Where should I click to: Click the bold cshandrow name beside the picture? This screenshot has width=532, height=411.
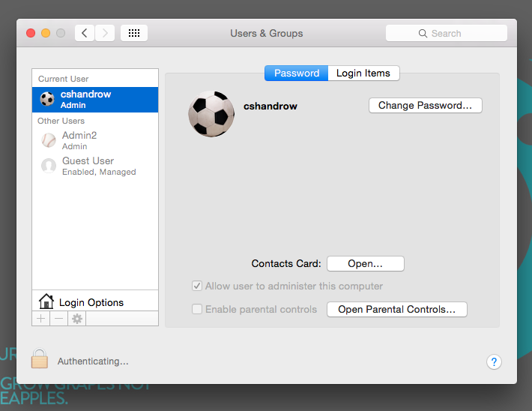[x=270, y=106]
